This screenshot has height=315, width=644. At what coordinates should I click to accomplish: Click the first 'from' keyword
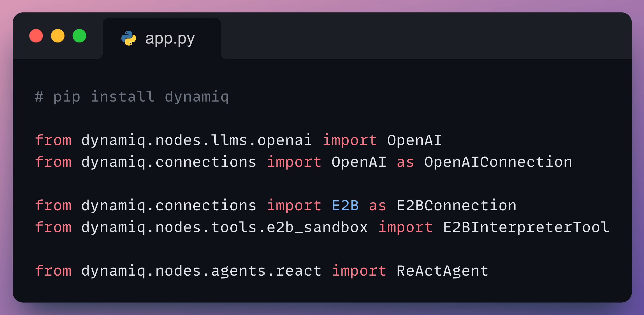point(53,140)
